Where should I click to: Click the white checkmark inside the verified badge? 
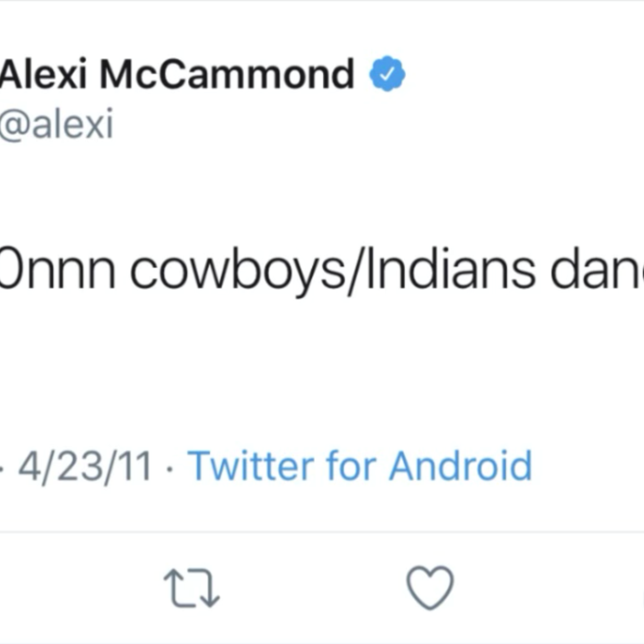388,74
